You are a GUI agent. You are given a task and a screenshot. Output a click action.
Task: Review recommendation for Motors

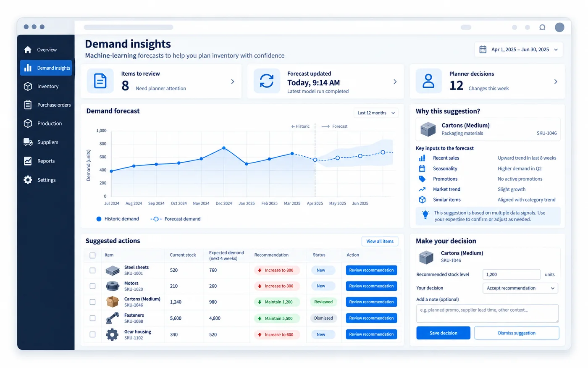[x=371, y=286]
